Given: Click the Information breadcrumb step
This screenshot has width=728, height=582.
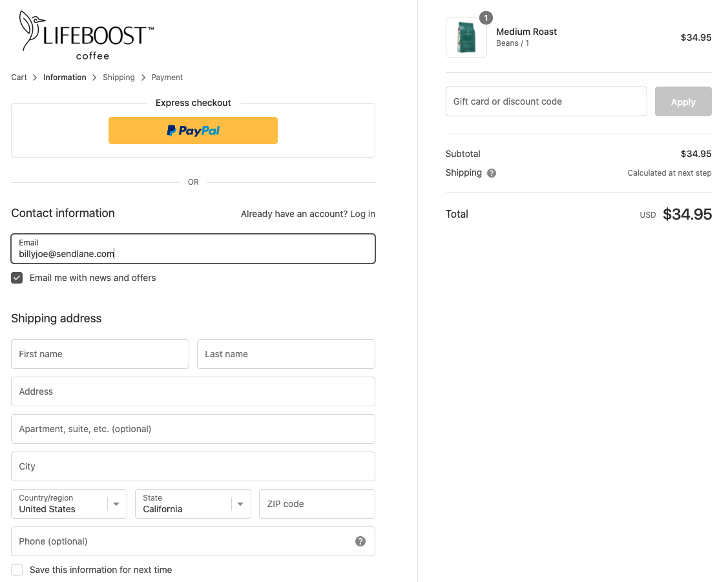Looking at the screenshot, I should (x=65, y=78).
